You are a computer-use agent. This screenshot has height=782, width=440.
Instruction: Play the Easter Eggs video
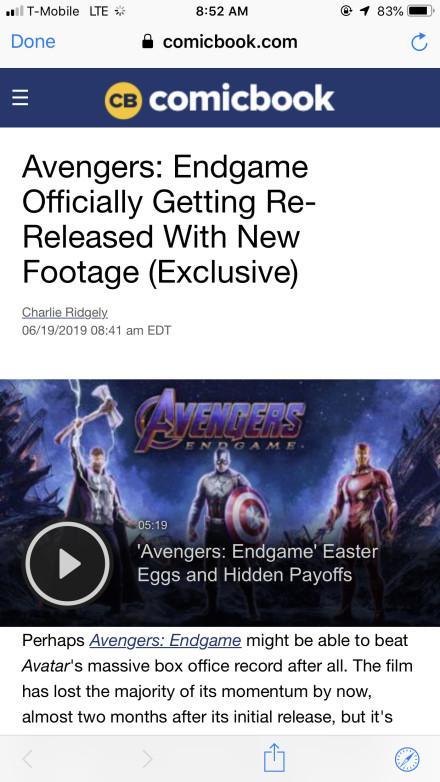click(x=68, y=564)
